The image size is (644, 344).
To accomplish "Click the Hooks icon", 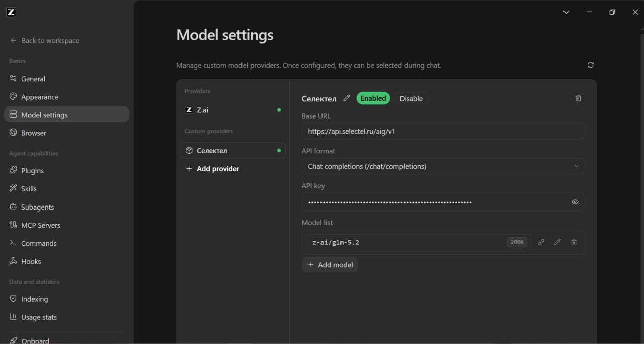I will click(13, 261).
